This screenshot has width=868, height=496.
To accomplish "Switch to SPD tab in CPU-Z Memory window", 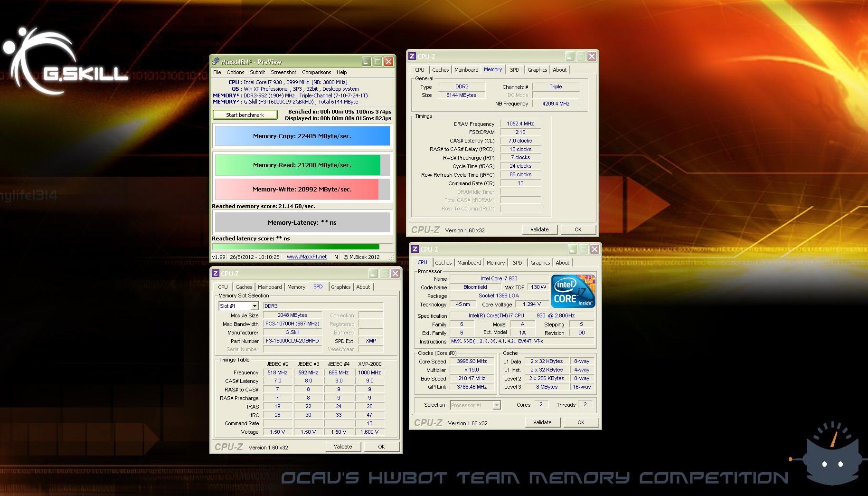I will point(514,70).
